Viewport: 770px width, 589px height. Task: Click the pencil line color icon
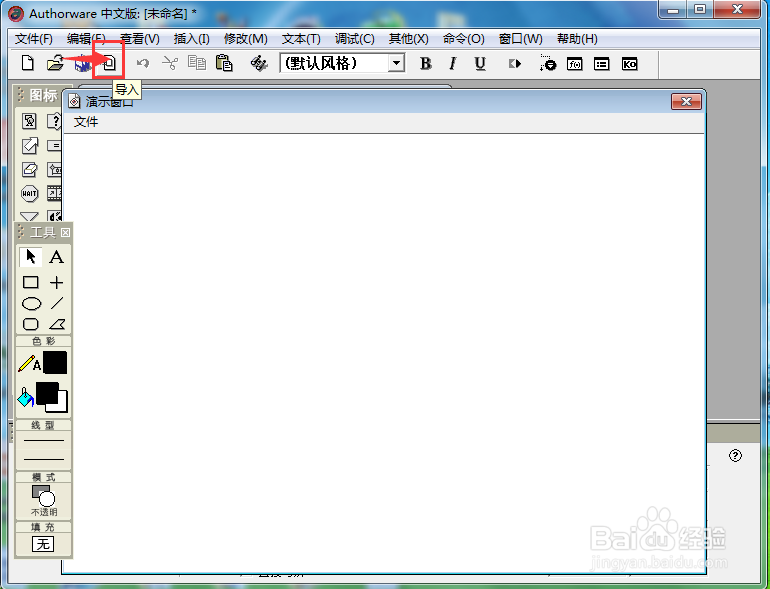pos(29,364)
